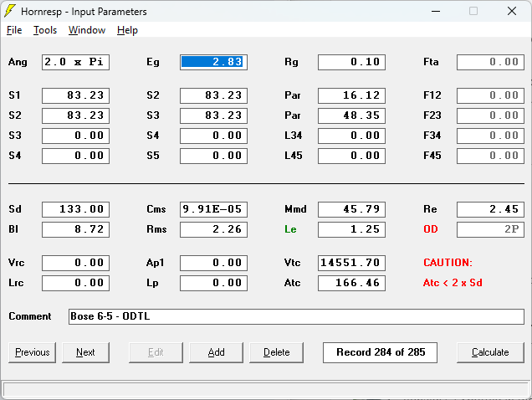Close the Hornresp window
The height and width of the screenshot is (400, 532).
coord(512,11)
